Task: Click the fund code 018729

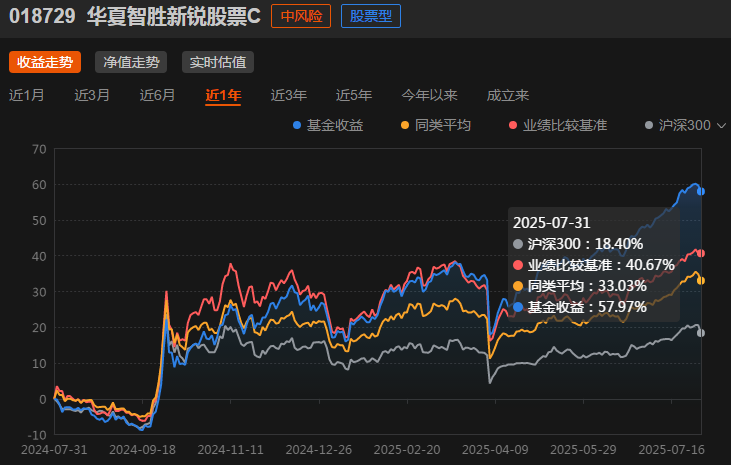Action: click(x=42, y=16)
